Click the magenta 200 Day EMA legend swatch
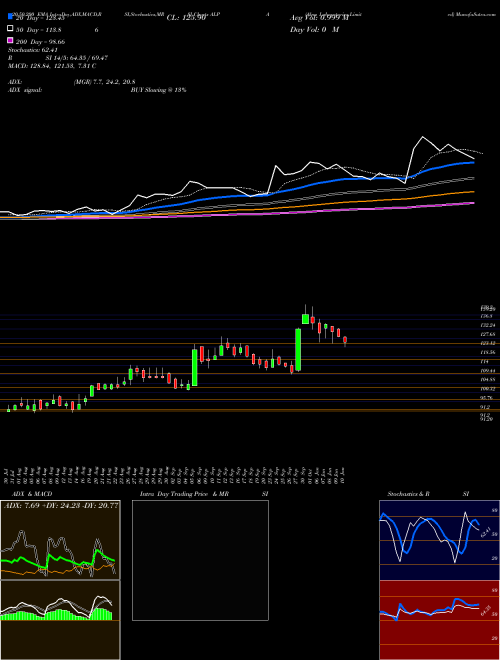Viewport: 500px width, 660px height. (11, 40)
